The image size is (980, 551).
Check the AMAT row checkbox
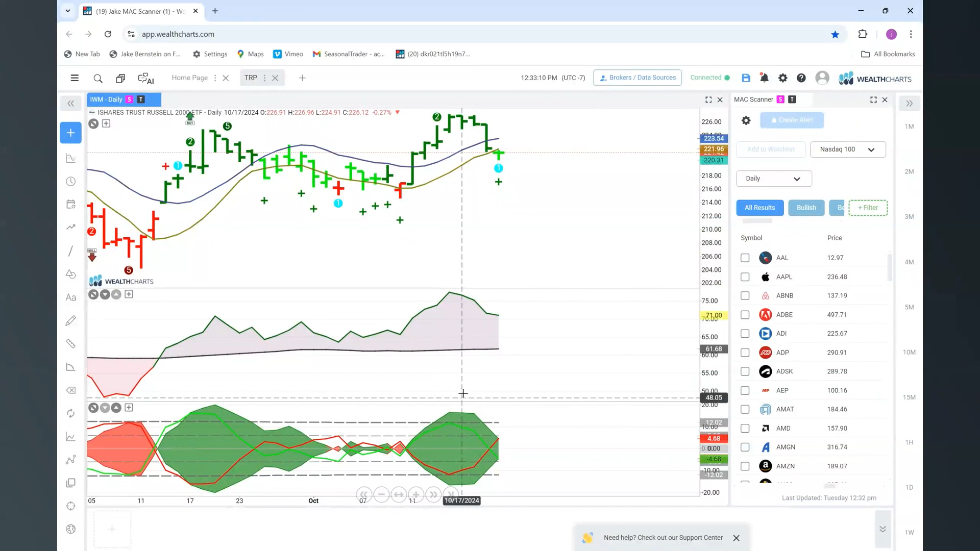[x=745, y=410]
